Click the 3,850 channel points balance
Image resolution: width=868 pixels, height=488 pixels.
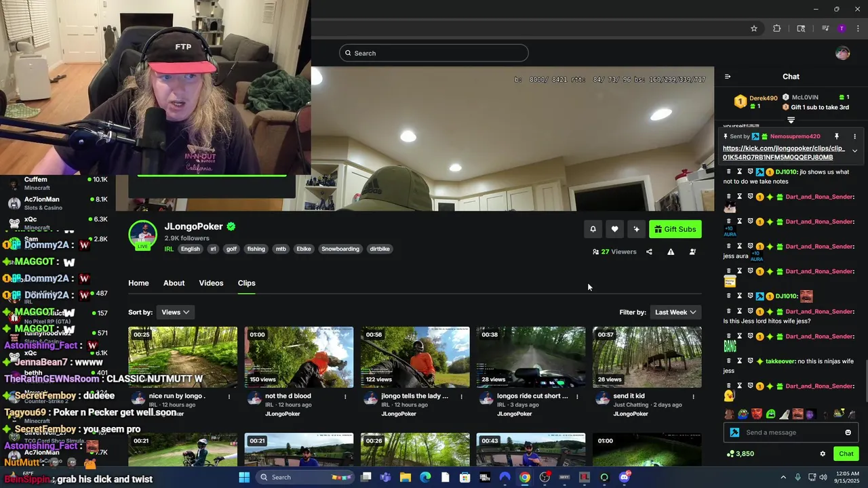point(741,453)
